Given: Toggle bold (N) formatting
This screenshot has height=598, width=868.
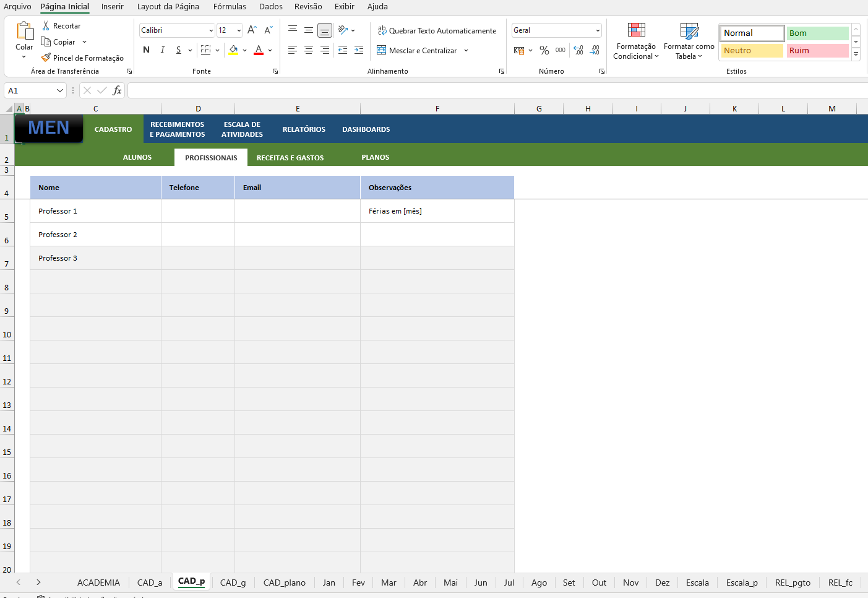Looking at the screenshot, I should tap(146, 50).
